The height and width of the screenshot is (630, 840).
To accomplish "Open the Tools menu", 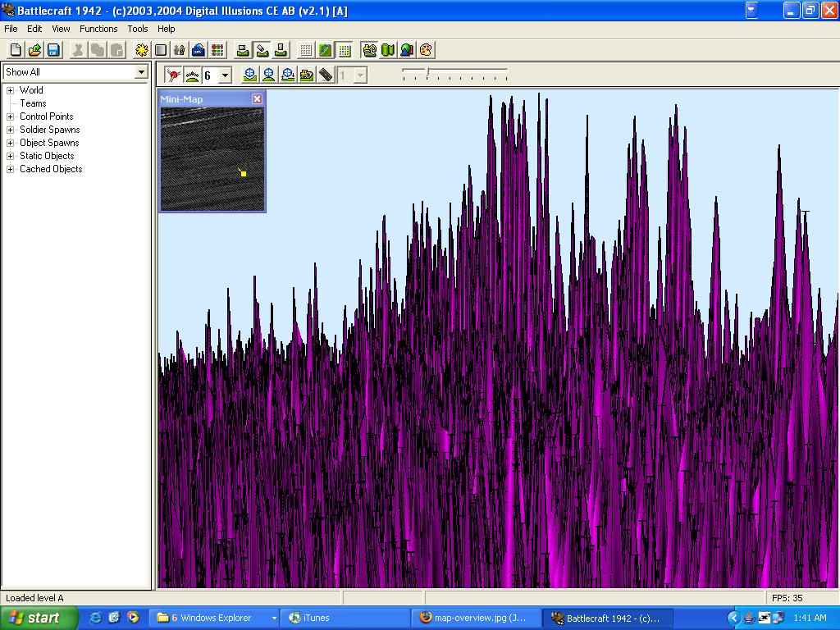I will click(137, 29).
